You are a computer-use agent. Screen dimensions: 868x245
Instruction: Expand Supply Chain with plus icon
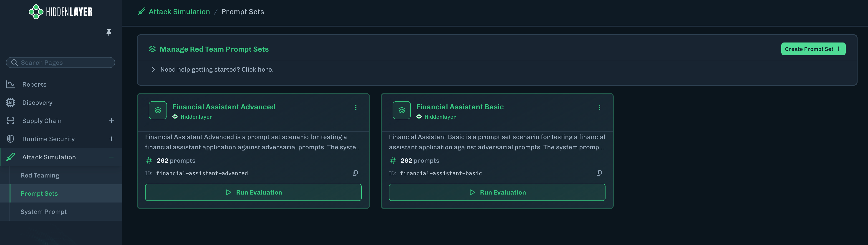[111, 121]
